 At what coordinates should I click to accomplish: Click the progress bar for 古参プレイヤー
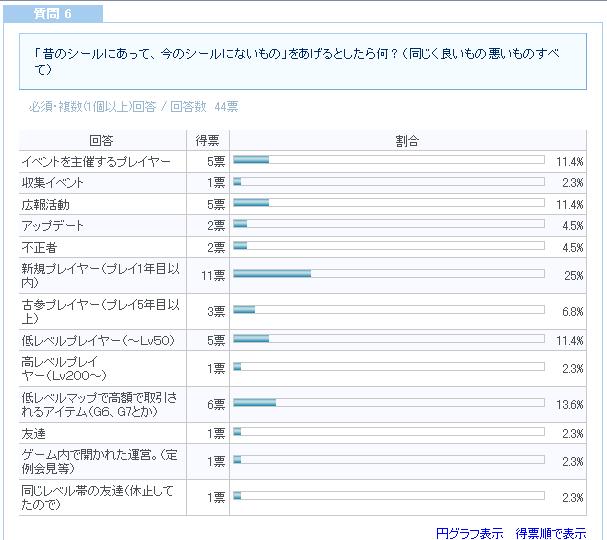389,309
